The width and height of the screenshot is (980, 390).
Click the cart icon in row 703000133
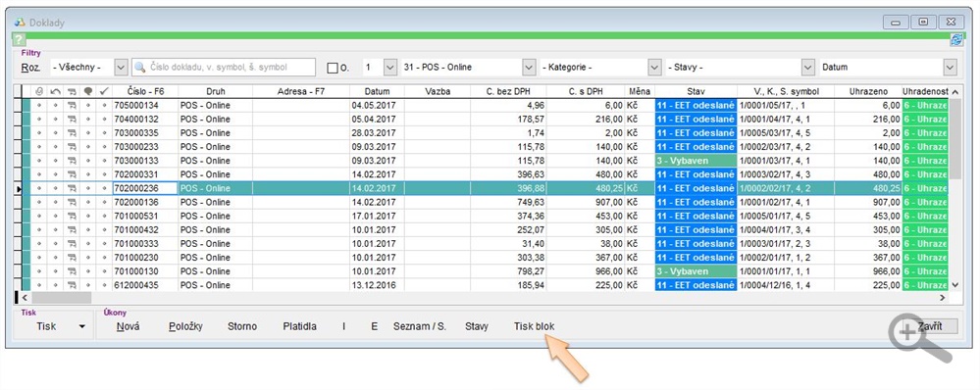[72, 161]
